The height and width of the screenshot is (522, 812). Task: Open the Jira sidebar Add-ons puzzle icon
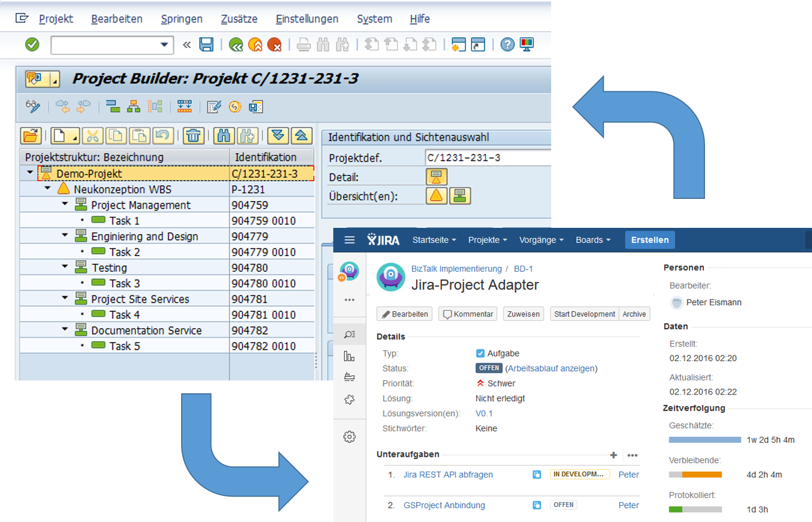pyautogui.click(x=349, y=399)
